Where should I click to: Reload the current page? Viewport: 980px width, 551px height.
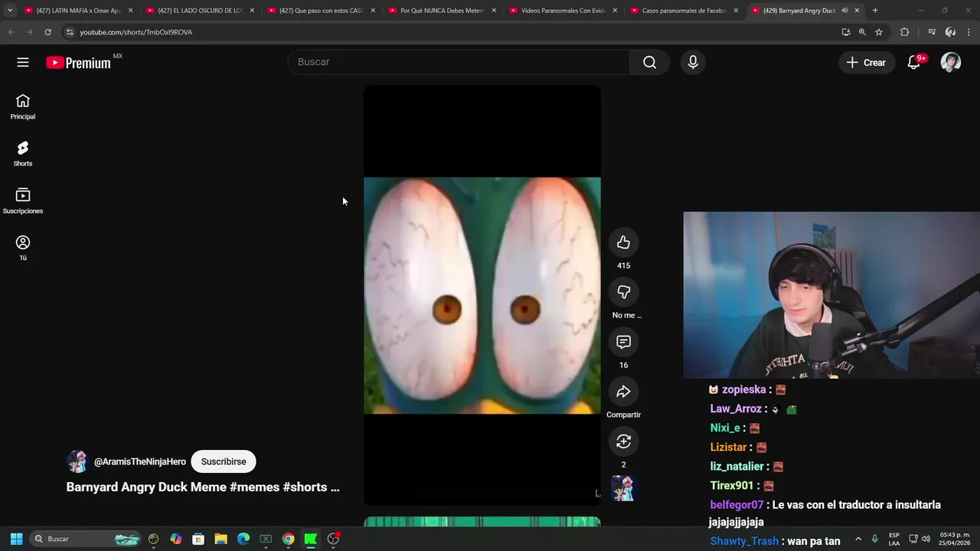47,32
